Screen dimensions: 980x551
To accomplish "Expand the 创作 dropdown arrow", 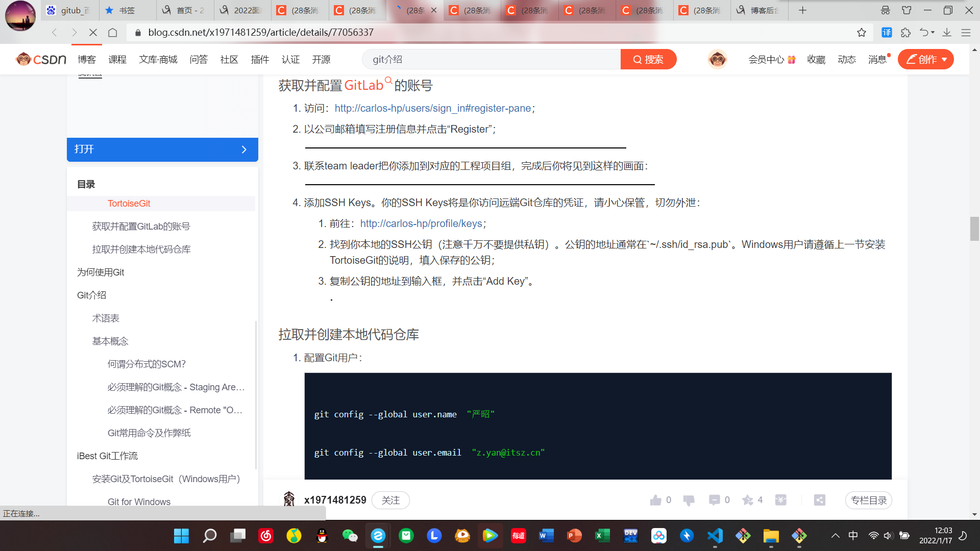I will coord(944,60).
